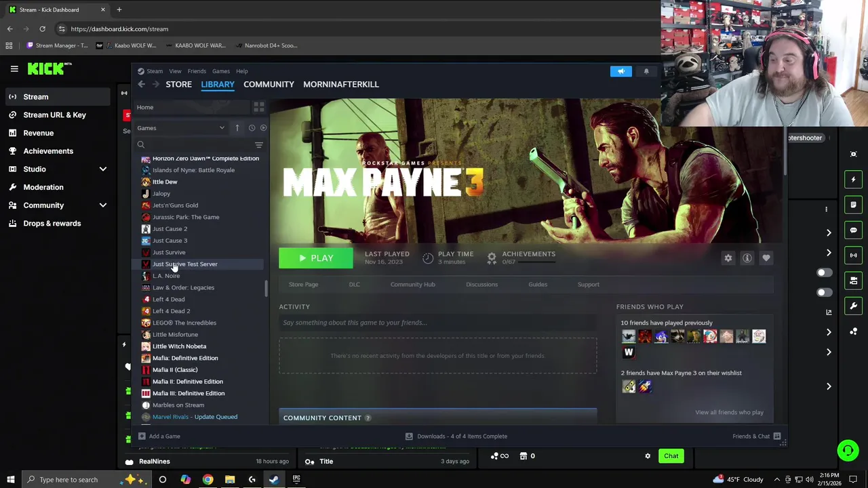
Task: Open the View menu in Steam
Action: 175,71
